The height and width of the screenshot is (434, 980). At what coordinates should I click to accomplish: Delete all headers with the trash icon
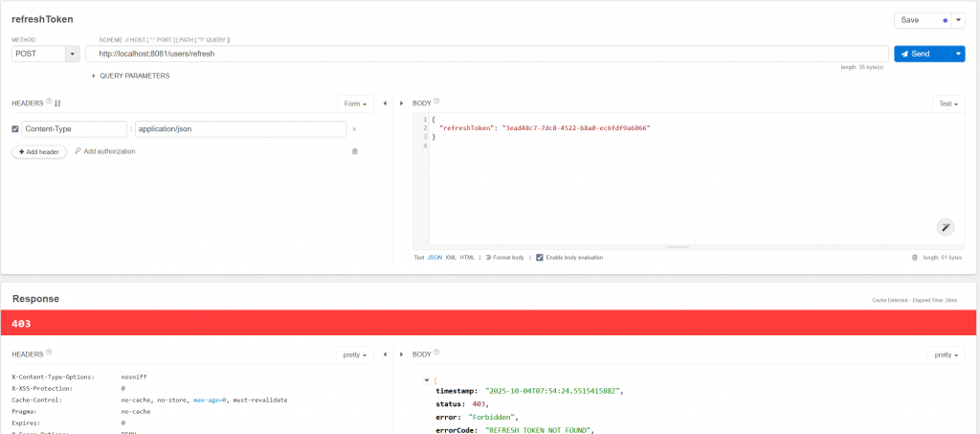coord(354,151)
